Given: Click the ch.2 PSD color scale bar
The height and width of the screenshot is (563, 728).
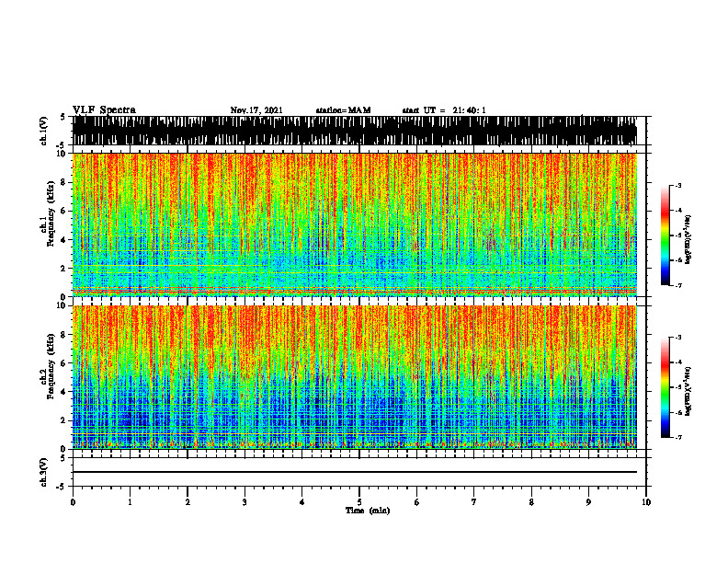Looking at the screenshot, I should pos(665,387).
